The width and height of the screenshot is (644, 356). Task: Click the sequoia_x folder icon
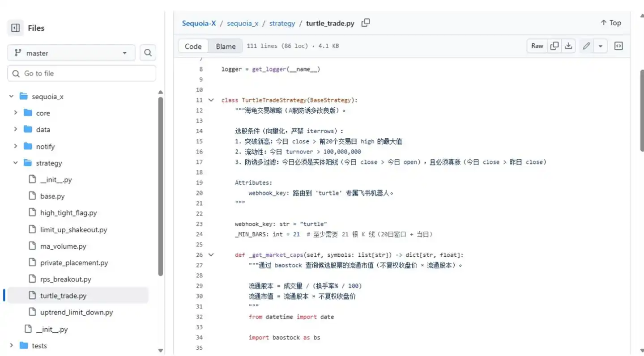click(24, 96)
